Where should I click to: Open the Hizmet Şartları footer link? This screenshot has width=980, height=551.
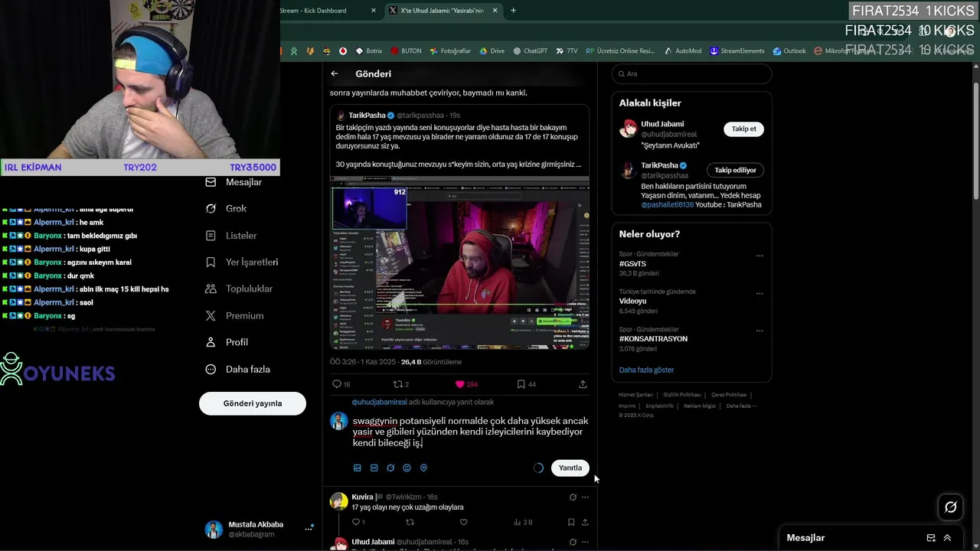(635, 395)
